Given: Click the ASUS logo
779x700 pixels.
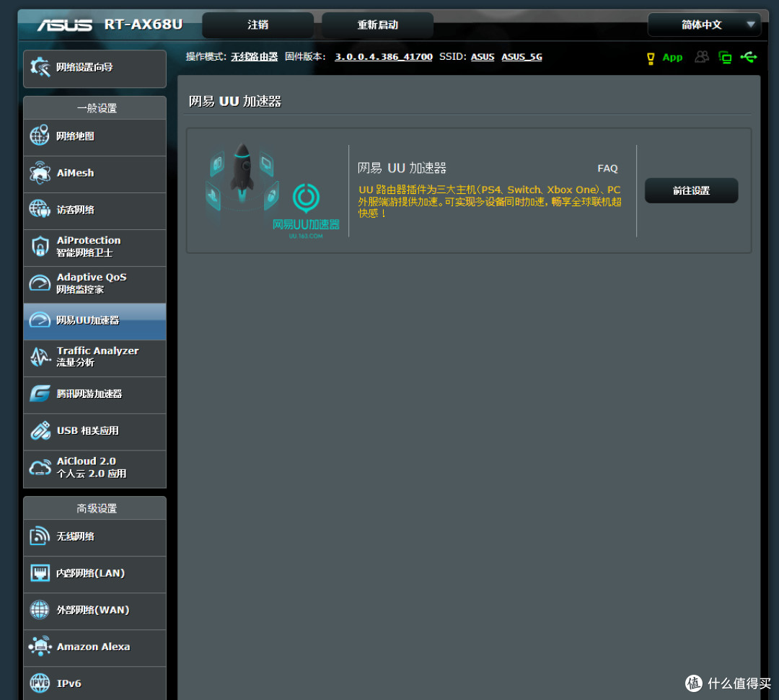Looking at the screenshot, I should pos(65,25).
